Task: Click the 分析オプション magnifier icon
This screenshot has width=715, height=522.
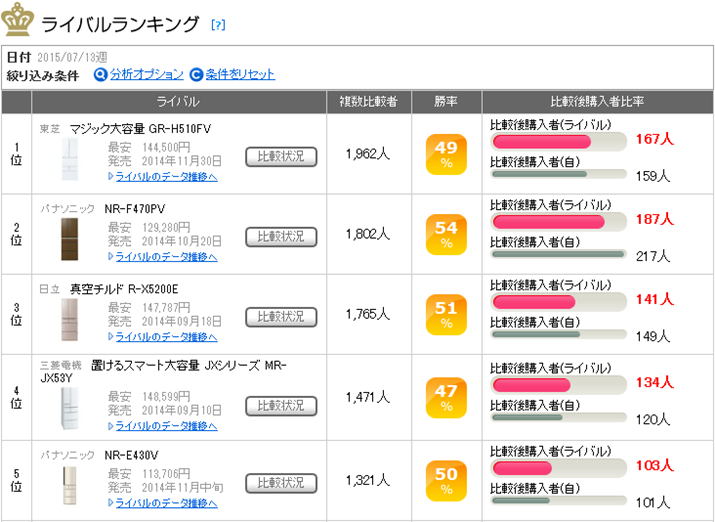Action: pyautogui.click(x=100, y=74)
